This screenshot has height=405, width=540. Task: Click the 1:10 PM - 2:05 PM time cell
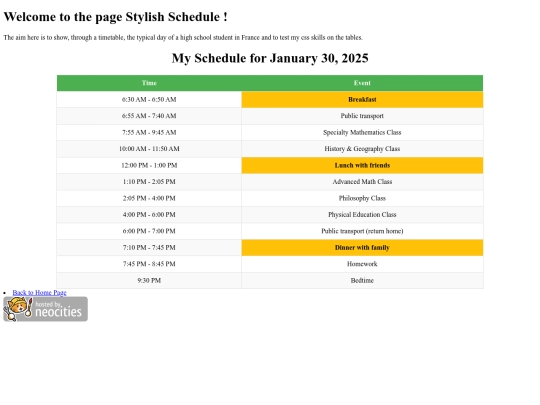pyautogui.click(x=149, y=182)
